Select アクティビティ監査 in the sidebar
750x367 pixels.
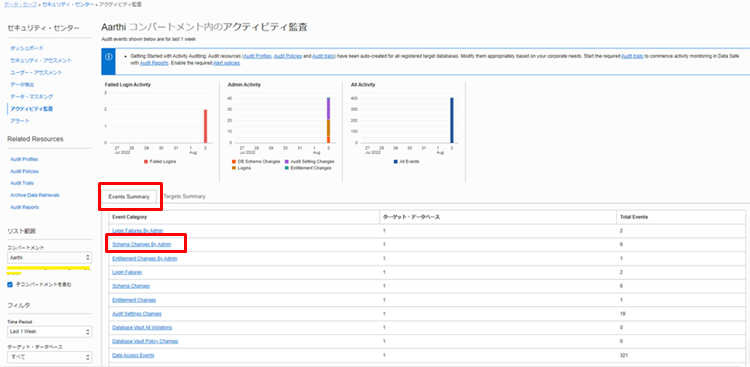pyautogui.click(x=32, y=109)
